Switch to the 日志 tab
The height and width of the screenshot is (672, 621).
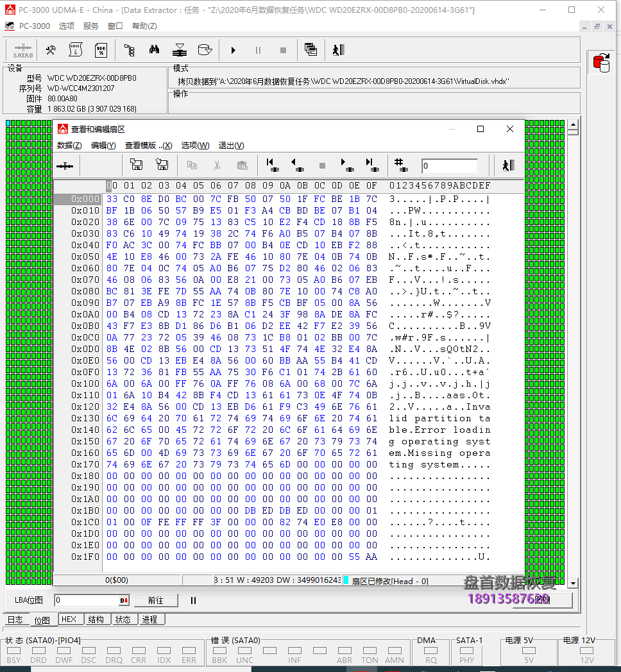click(15, 619)
